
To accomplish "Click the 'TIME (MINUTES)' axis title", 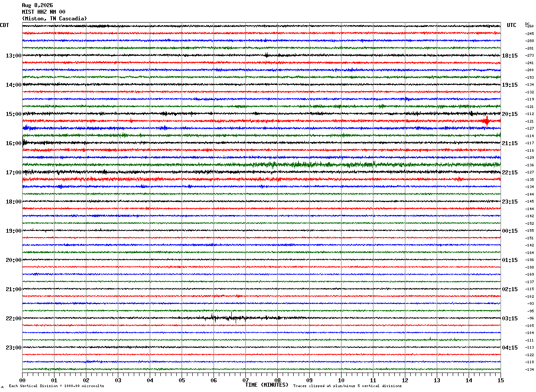I will pyautogui.click(x=267, y=385).
